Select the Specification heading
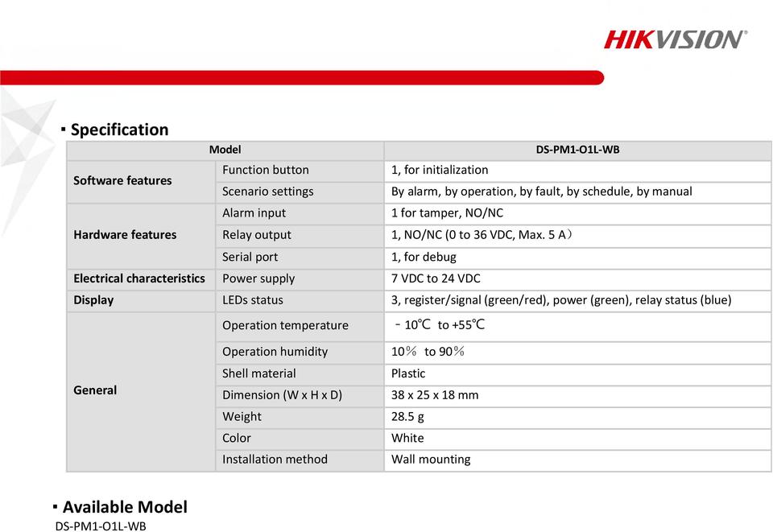 pyautogui.click(x=119, y=130)
